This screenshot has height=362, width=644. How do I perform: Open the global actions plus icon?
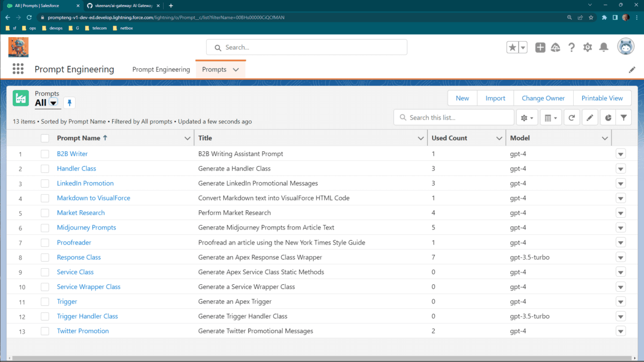pos(540,47)
